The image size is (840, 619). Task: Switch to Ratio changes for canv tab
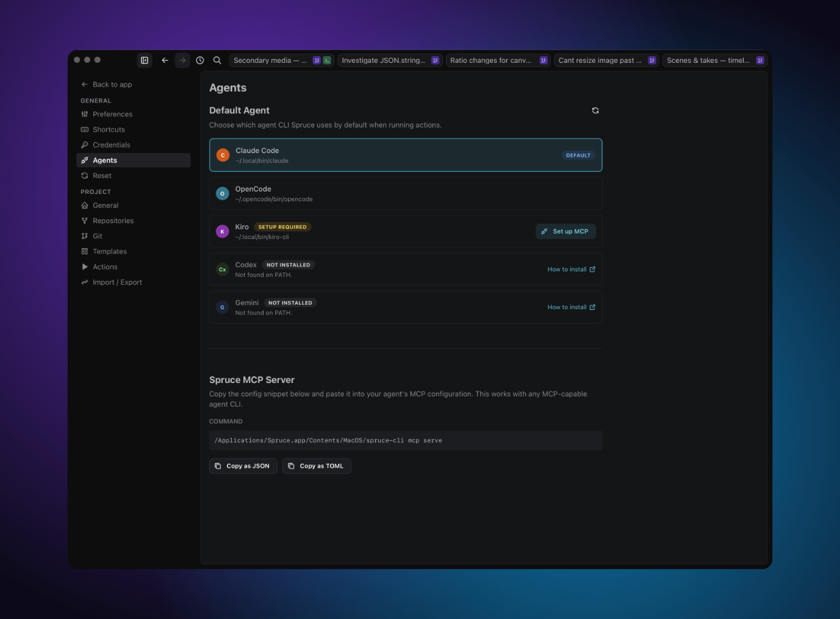click(x=498, y=60)
